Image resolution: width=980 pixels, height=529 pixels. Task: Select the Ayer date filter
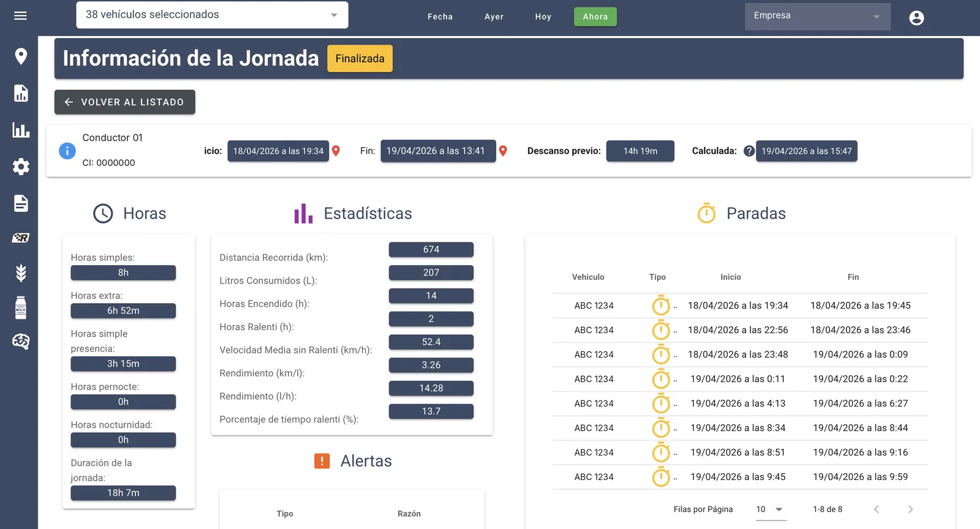494,17
